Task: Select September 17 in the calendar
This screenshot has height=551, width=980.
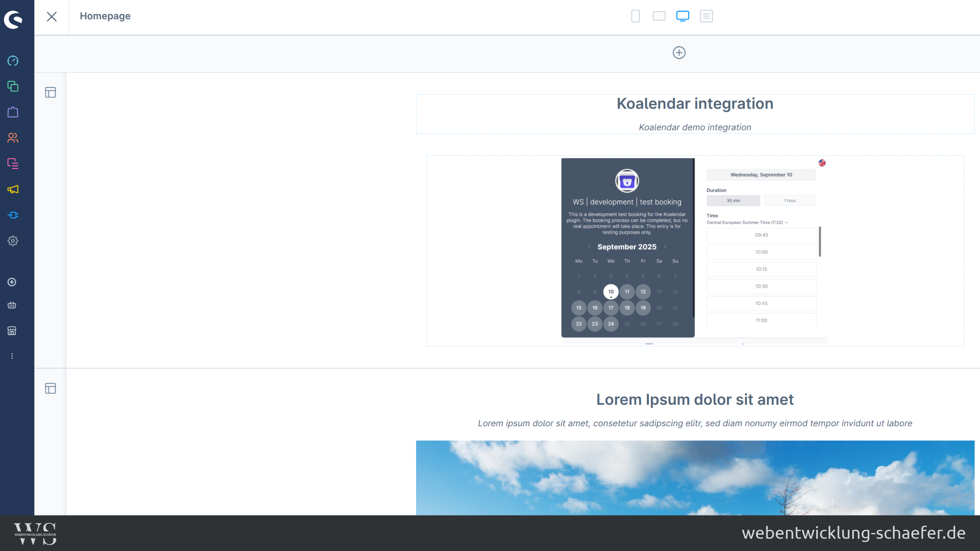Action: pos(611,308)
